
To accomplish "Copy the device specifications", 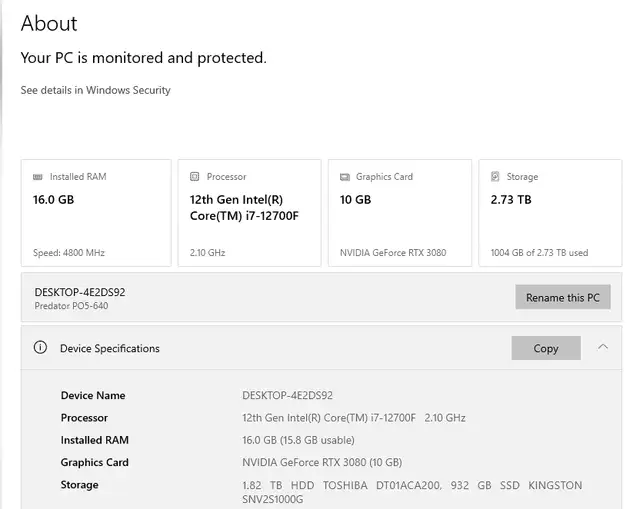I will click(546, 348).
